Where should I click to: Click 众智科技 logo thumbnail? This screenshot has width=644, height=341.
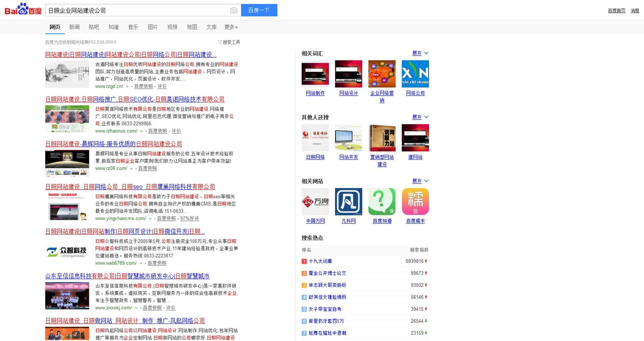(x=67, y=251)
